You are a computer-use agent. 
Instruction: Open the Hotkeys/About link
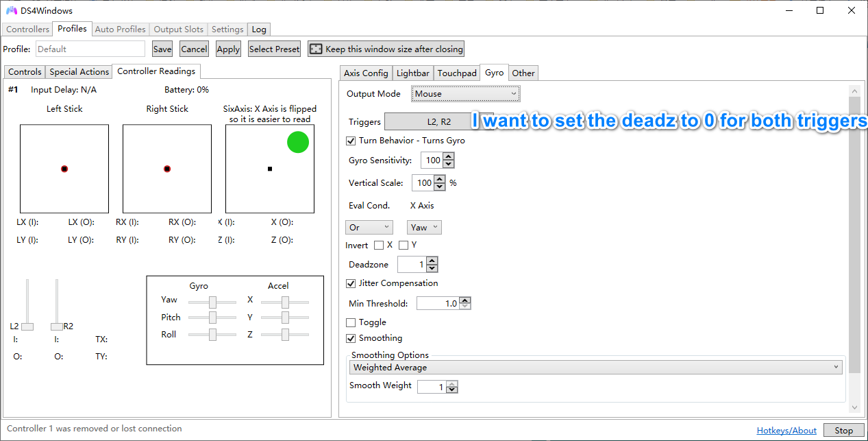coord(786,431)
